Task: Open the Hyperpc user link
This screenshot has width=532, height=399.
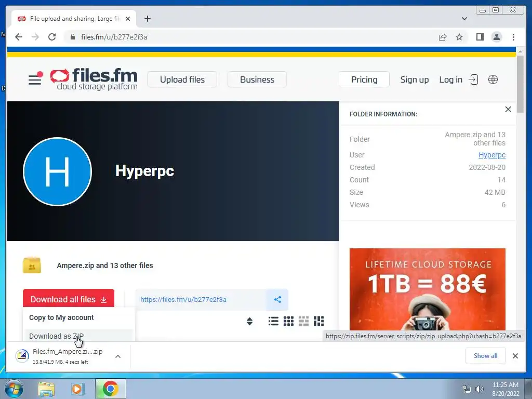Action: click(x=492, y=155)
